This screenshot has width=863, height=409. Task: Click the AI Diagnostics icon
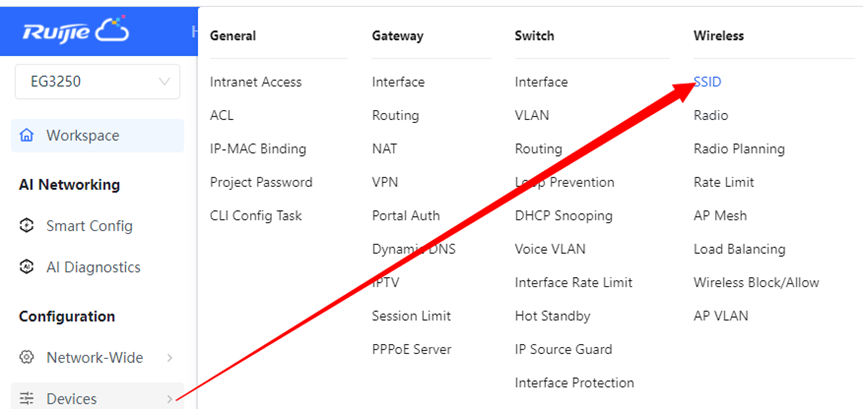pos(27,268)
